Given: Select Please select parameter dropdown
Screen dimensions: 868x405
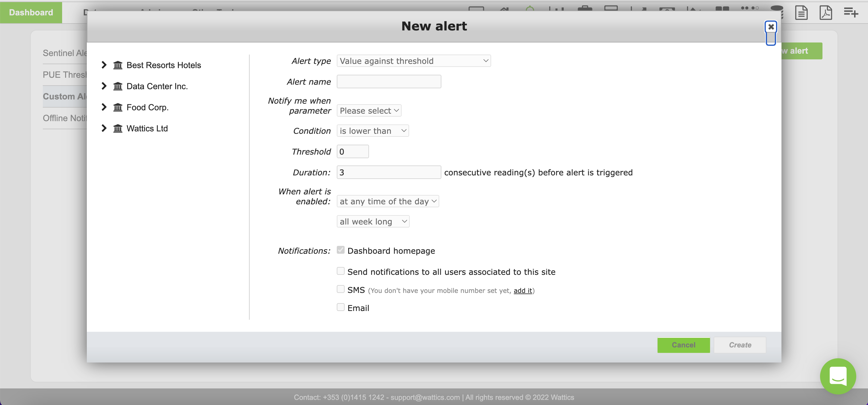Looking at the screenshot, I should [369, 111].
